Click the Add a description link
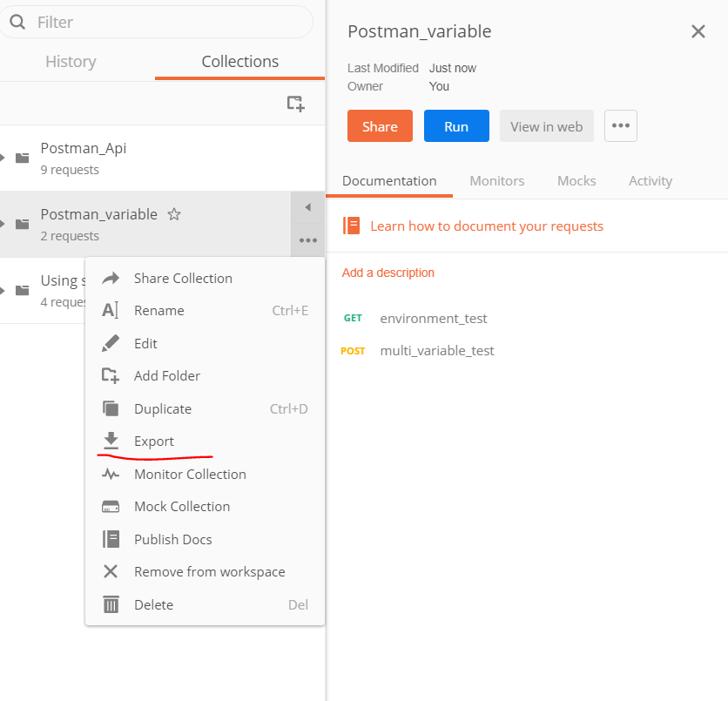The height and width of the screenshot is (701, 728). click(x=388, y=273)
